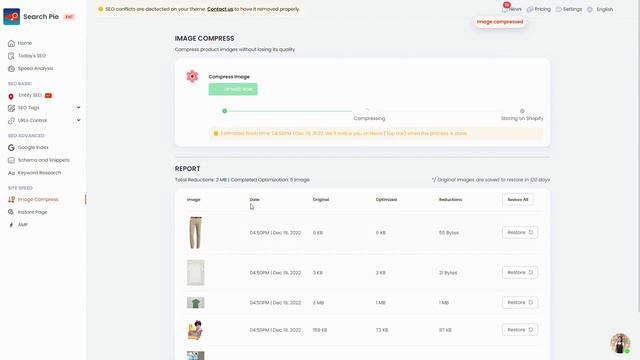Open Today's SEO in sidebar
Image resolution: width=640 pixels, height=360 pixels.
[x=31, y=56]
